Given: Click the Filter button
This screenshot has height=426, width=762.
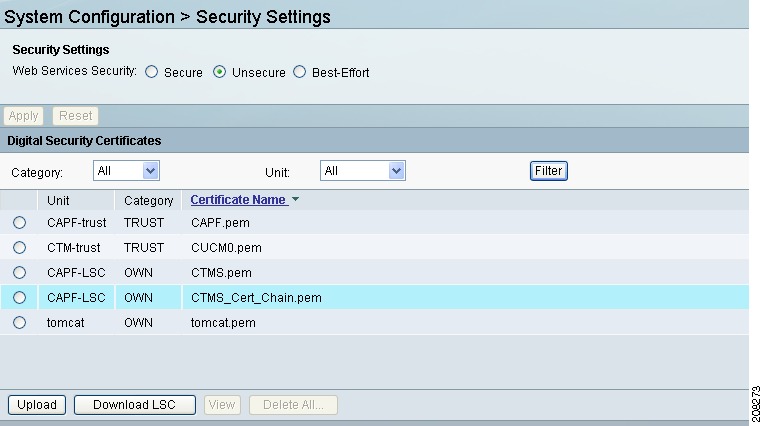Looking at the screenshot, I should [549, 171].
